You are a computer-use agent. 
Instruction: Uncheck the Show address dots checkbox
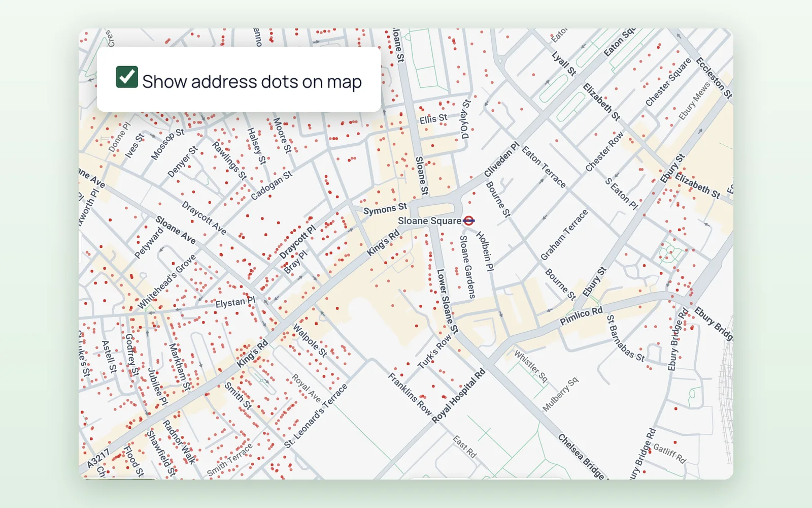(127, 77)
